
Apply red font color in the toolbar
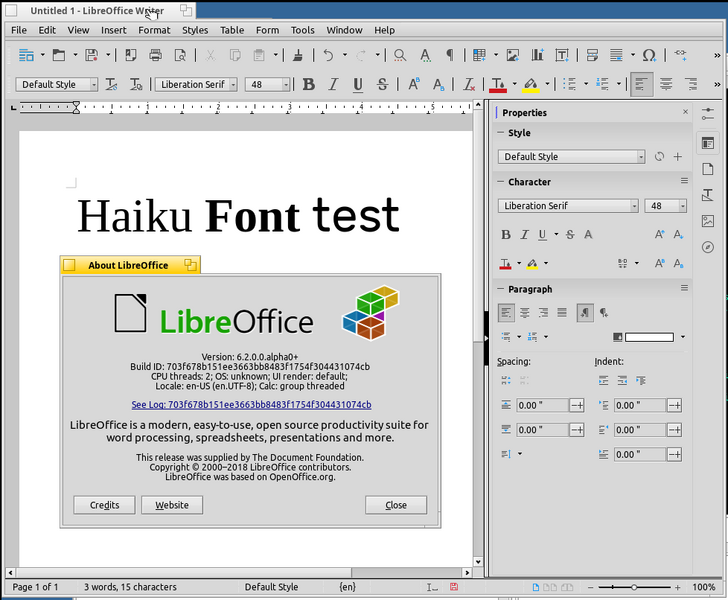click(x=498, y=84)
